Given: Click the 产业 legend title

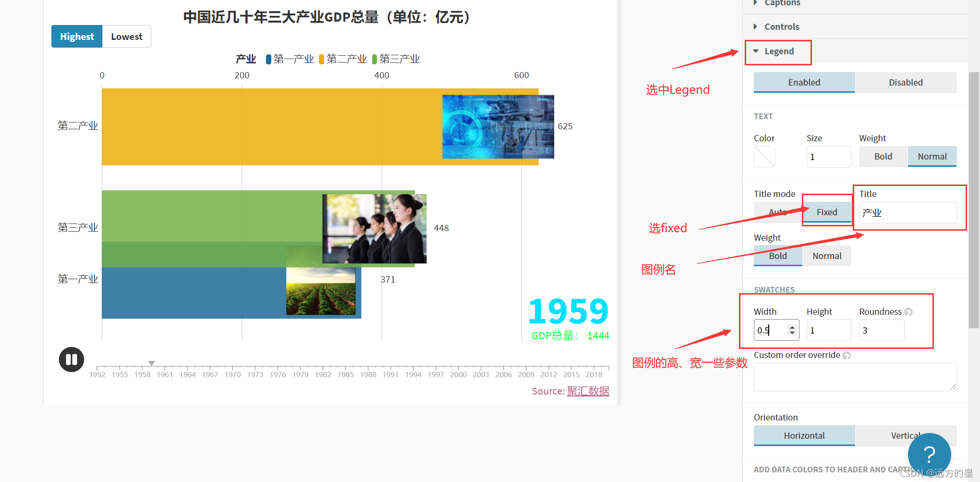Looking at the screenshot, I should (246, 59).
